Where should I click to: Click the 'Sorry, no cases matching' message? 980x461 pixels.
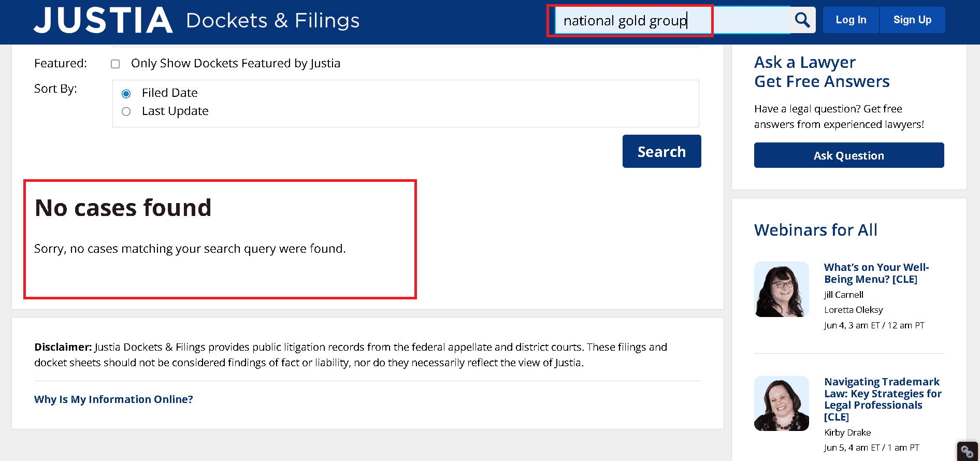[190, 249]
